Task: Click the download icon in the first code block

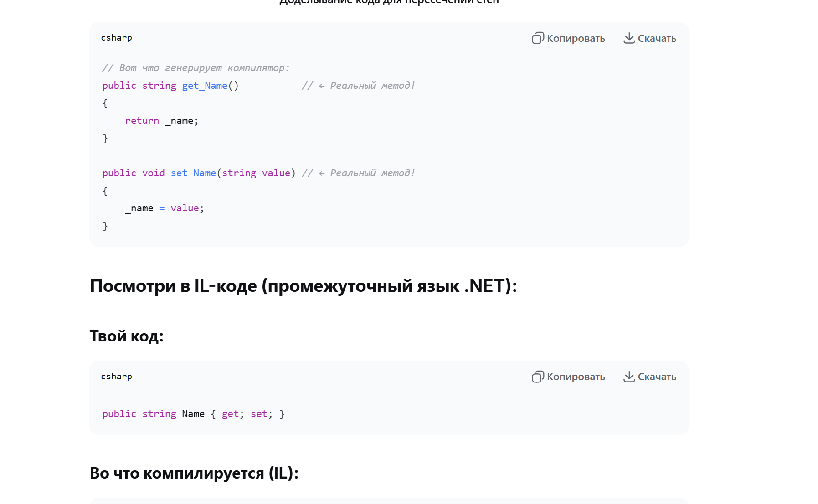Action: pyautogui.click(x=629, y=38)
